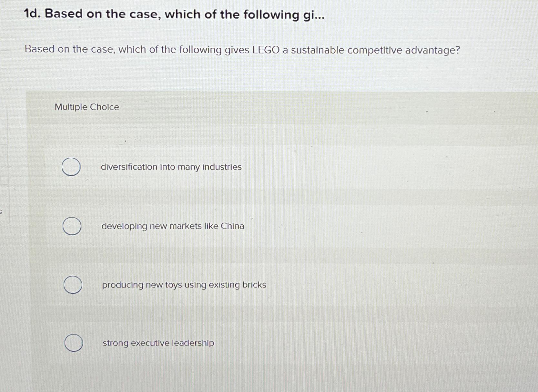
Task: Select the radio button for diversification into many industries
Action: (71, 167)
